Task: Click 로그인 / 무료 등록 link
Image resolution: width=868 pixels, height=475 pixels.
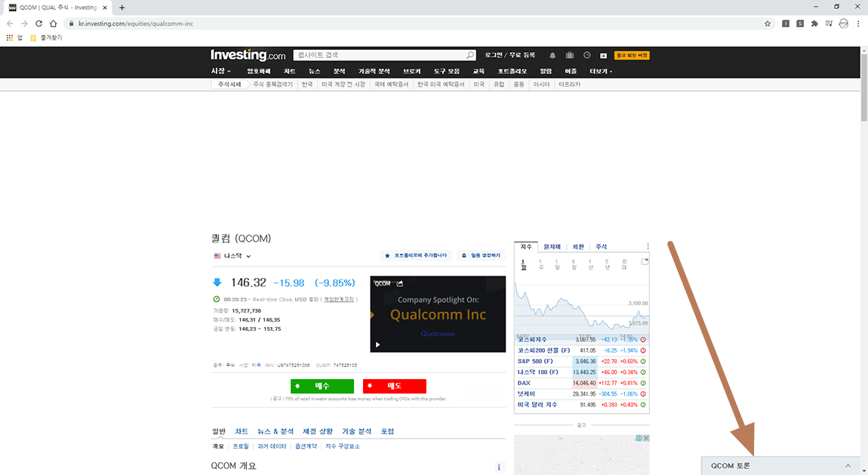Action: click(509, 55)
